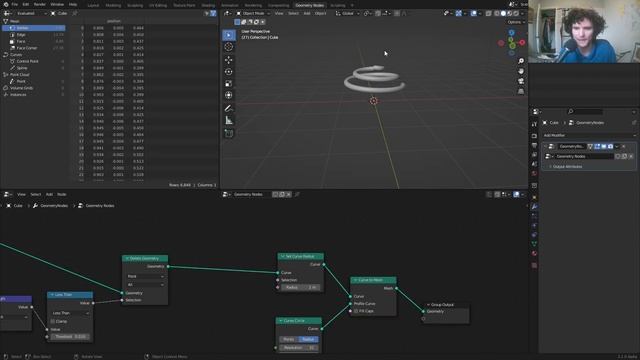This screenshot has width=640, height=360.
Task: Collapse the Set Curve Radius node
Action: [282, 256]
